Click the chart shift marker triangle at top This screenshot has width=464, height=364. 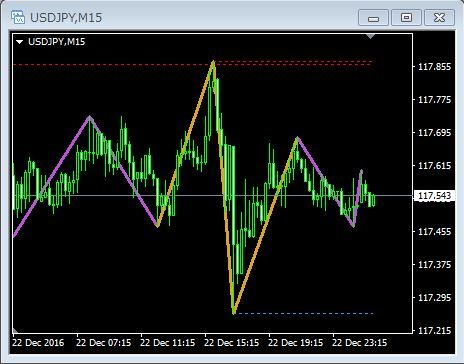click(370, 36)
